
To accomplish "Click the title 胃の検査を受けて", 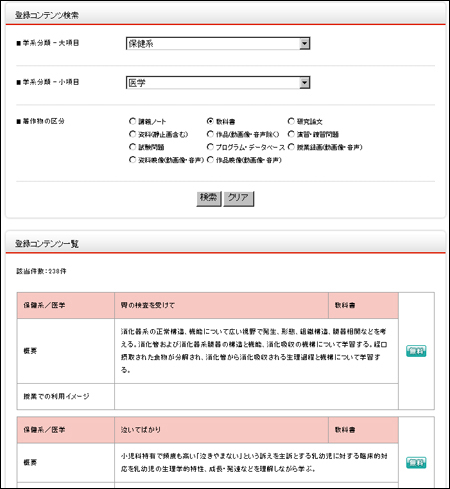I will [148, 305].
